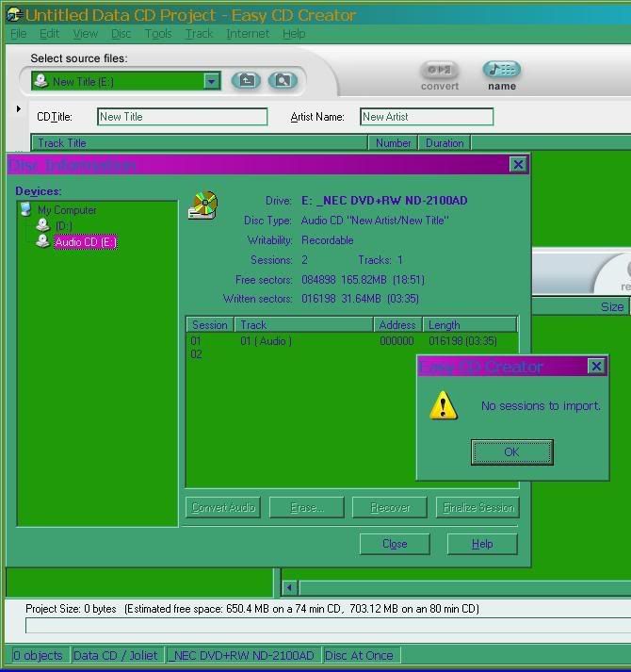Select the Audio CD (E:) tree item

(86, 242)
